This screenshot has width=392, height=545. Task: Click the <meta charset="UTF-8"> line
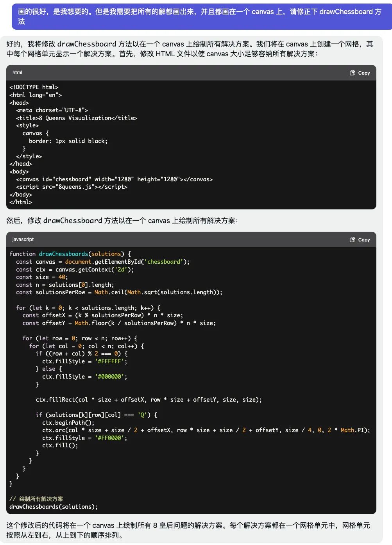tap(52, 110)
